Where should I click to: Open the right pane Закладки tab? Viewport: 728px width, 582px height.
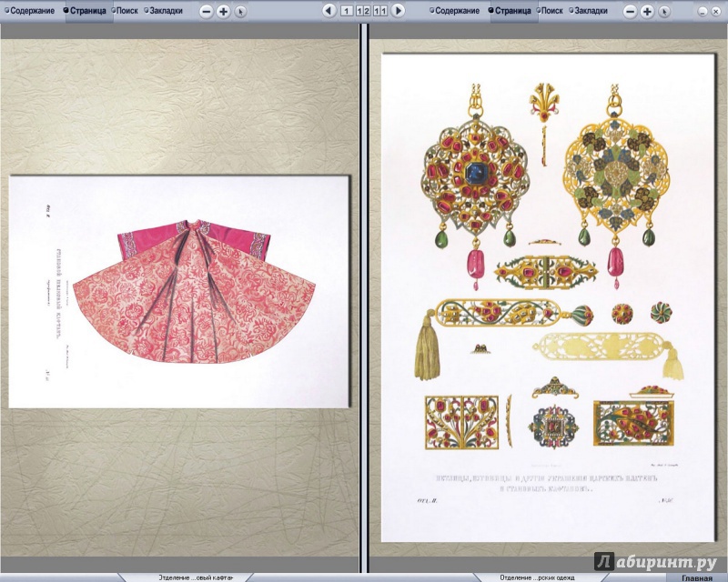[588, 10]
